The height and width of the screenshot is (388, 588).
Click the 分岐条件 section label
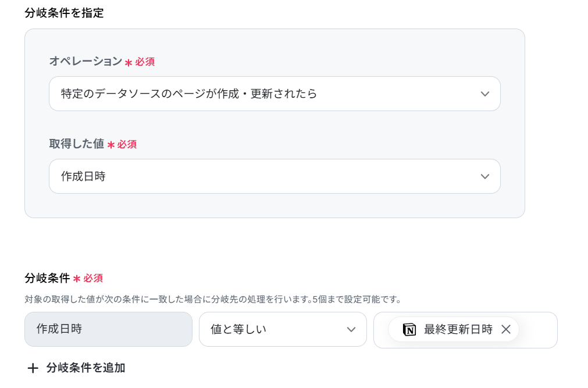pos(47,278)
